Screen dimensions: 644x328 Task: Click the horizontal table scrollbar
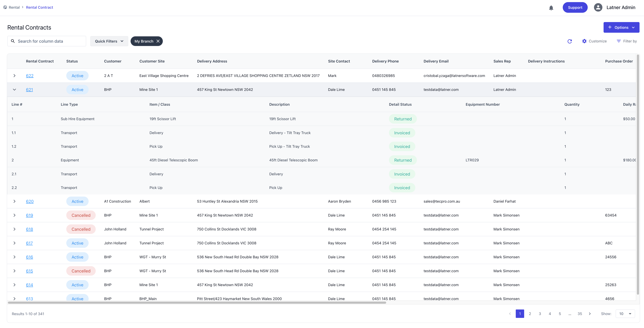(x=197, y=303)
